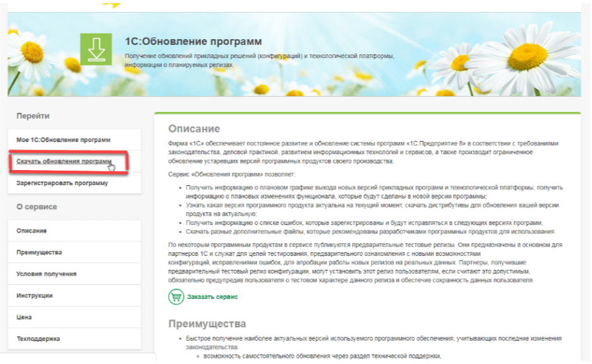This screenshot has width=592, height=364.
Task: Click the banner description starting with Получение обновлений
Action: pos(259,60)
